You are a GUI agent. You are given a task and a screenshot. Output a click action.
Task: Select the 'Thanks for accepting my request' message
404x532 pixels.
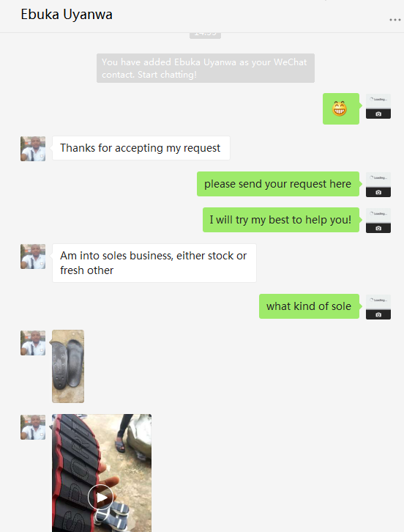[141, 148]
